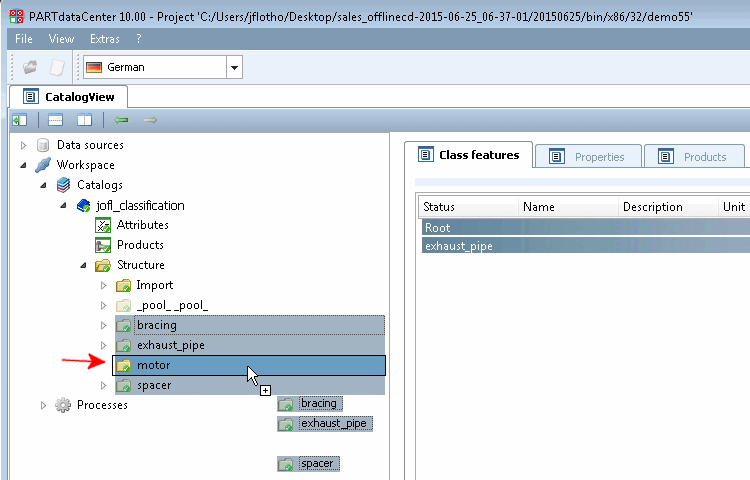Click the grey forward arrow icon
Image resolution: width=750 pixels, height=480 pixels.
point(150,120)
